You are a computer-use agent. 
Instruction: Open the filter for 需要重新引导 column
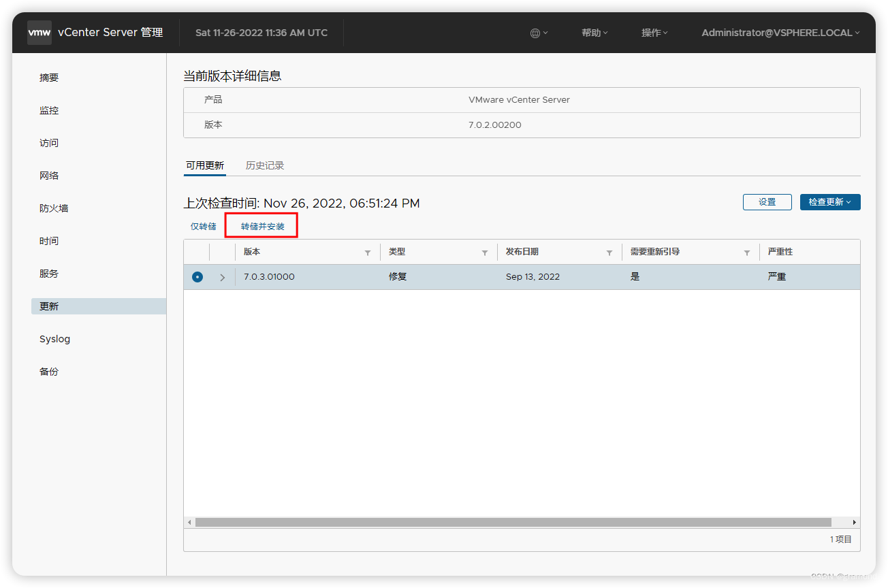point(747,252)
